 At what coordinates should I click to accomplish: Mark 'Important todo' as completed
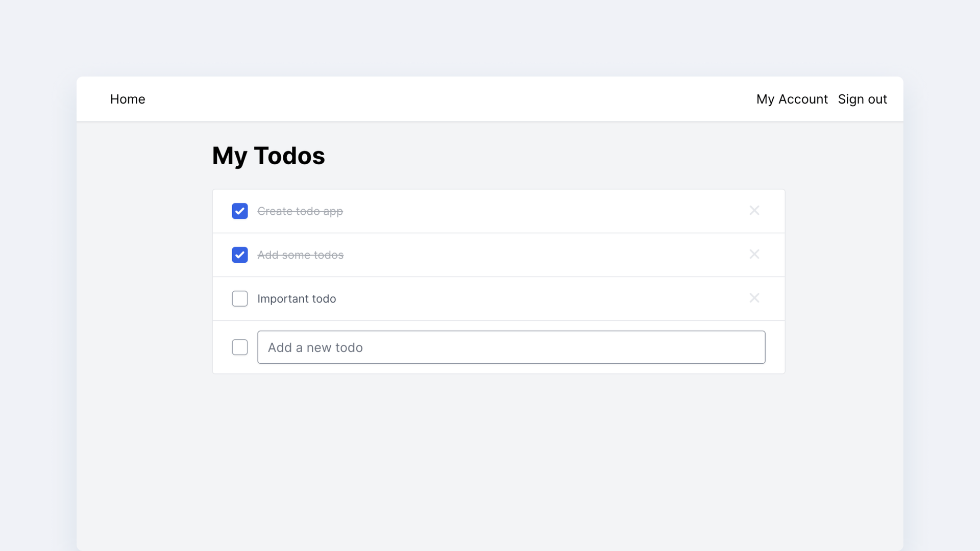[239, 298]
